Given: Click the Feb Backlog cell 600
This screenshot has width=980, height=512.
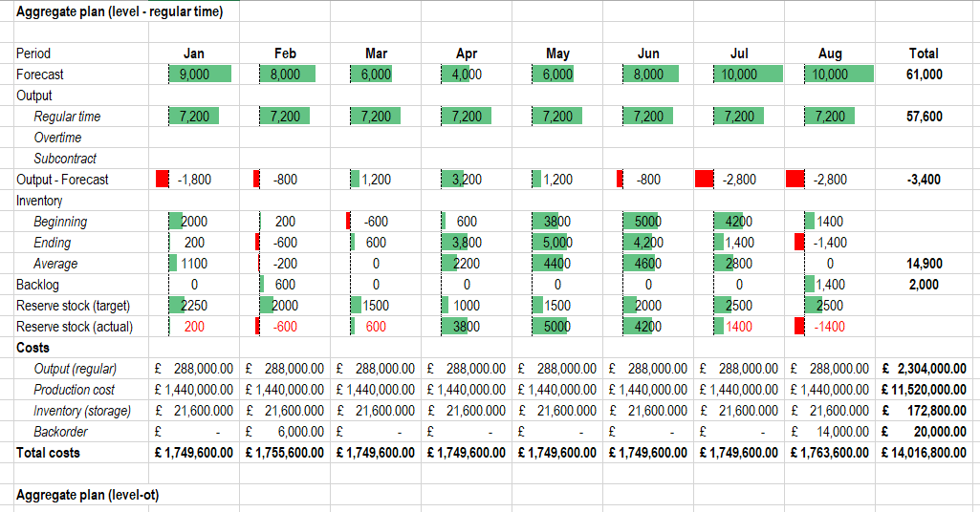Looking at the screenshot, I should click(x=285, y=285).
